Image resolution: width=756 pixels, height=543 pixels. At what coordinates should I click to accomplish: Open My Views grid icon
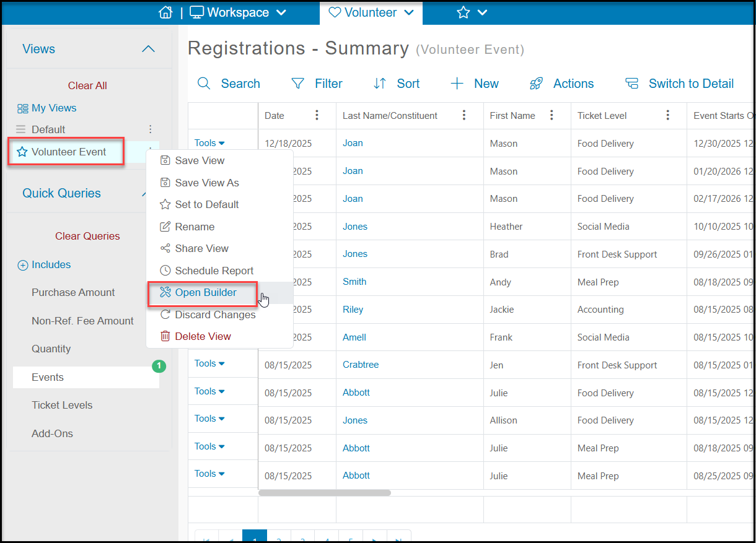23,108
